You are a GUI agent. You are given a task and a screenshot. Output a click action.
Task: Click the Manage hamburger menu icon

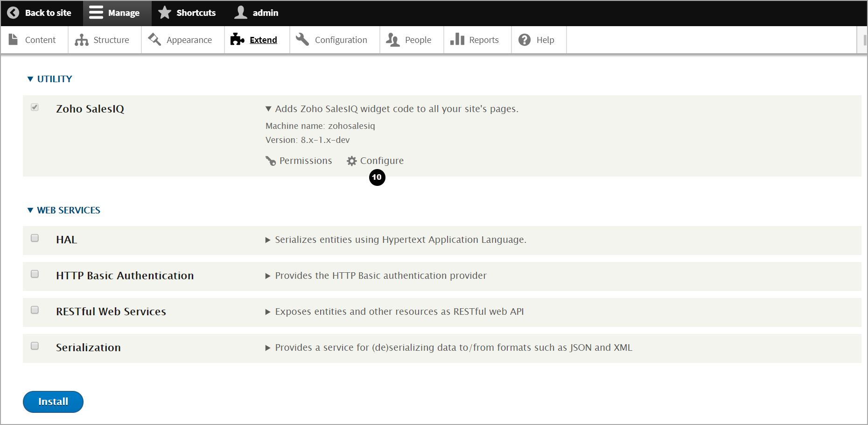pyautogui.click(x=96, y=13)
